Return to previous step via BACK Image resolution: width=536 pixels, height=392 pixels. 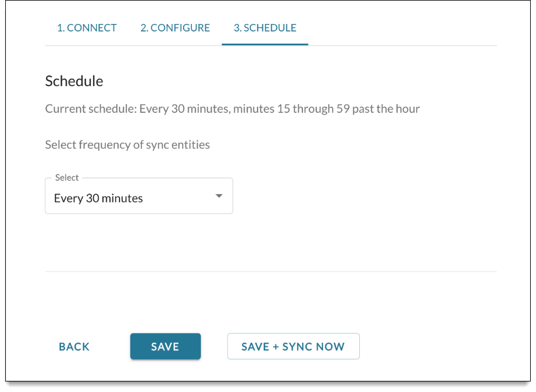[74, 346]
